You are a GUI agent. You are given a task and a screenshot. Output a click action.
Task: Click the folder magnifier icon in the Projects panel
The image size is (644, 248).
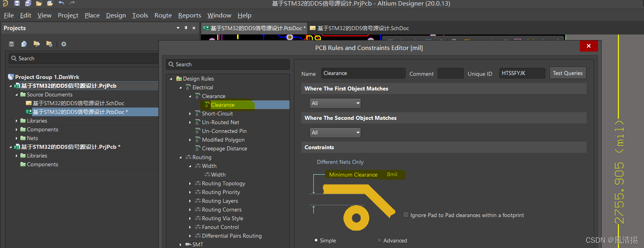(x=36, y=44)
